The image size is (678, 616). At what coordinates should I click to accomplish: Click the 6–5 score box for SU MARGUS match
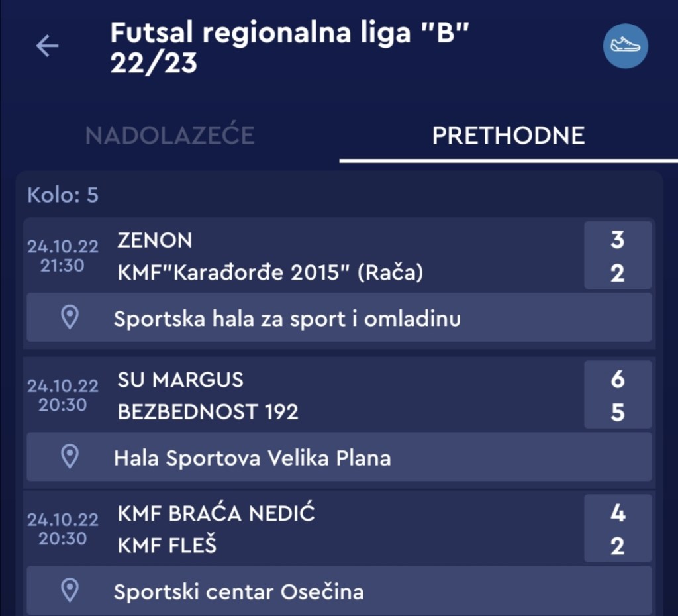click(617, 395)
